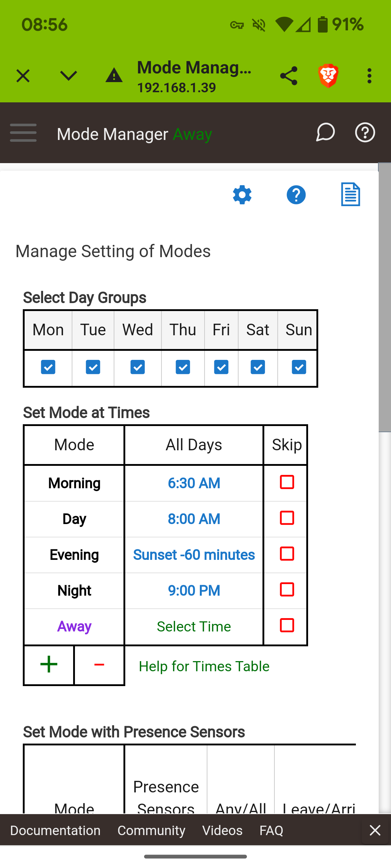Open the Documentation footer link

55,830
